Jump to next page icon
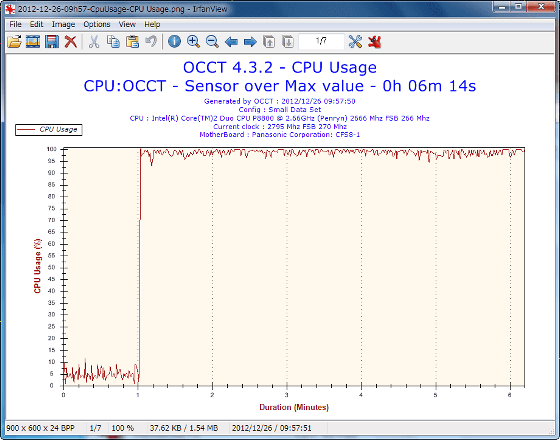560x440 pixels. (288, 42)
